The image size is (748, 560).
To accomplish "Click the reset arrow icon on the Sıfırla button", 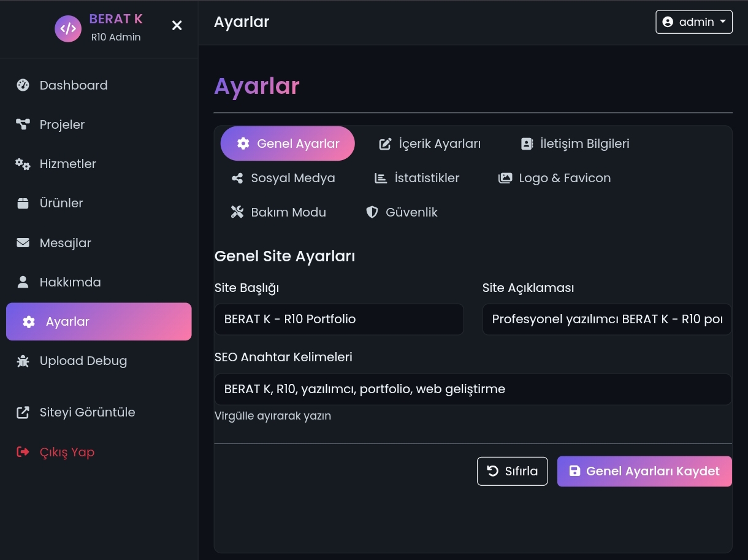I will [493, 471].
